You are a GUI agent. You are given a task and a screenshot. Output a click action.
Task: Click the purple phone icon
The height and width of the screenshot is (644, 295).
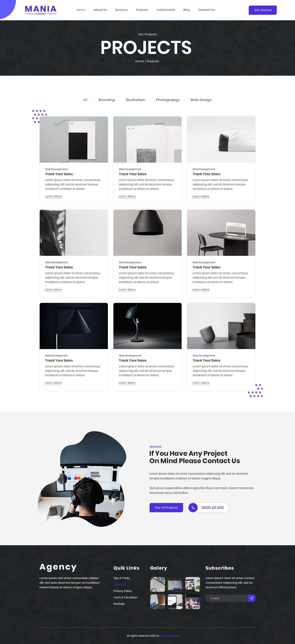tap(193, 507)
